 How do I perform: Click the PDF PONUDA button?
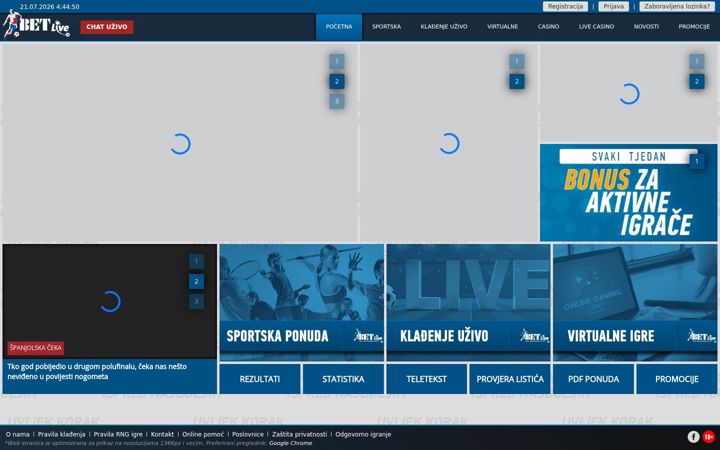click(593, 379)
